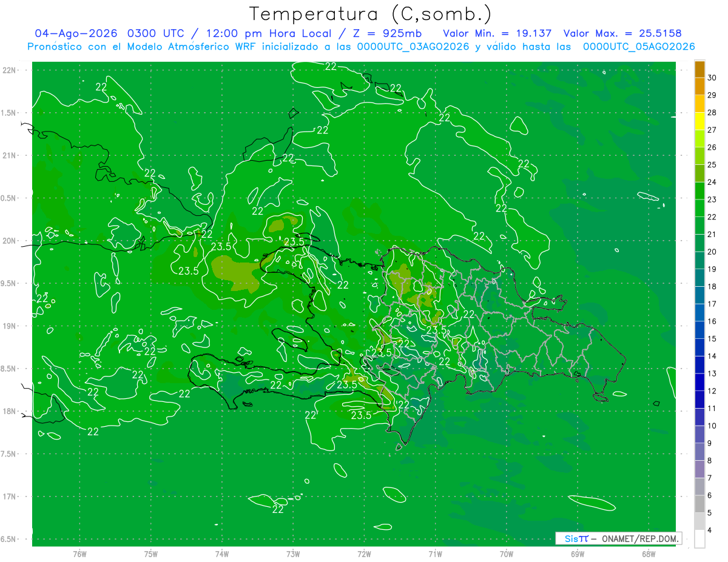728x562 pixels.
Task: Click latitude label '22N'
Action: tap(10, 70)
